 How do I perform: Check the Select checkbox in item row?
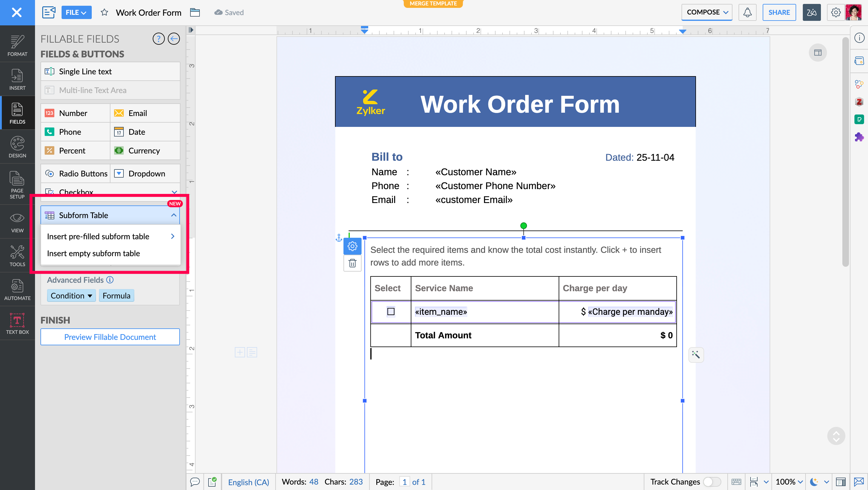point(391,311)
